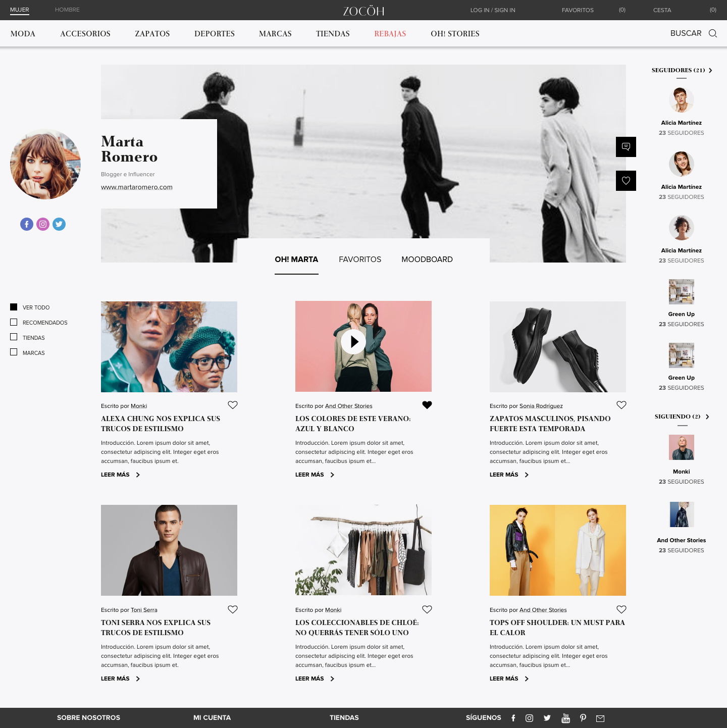Unlike the Azul y Blanco article heart
This screenshot has width=727, height=728.
point(427,405)
